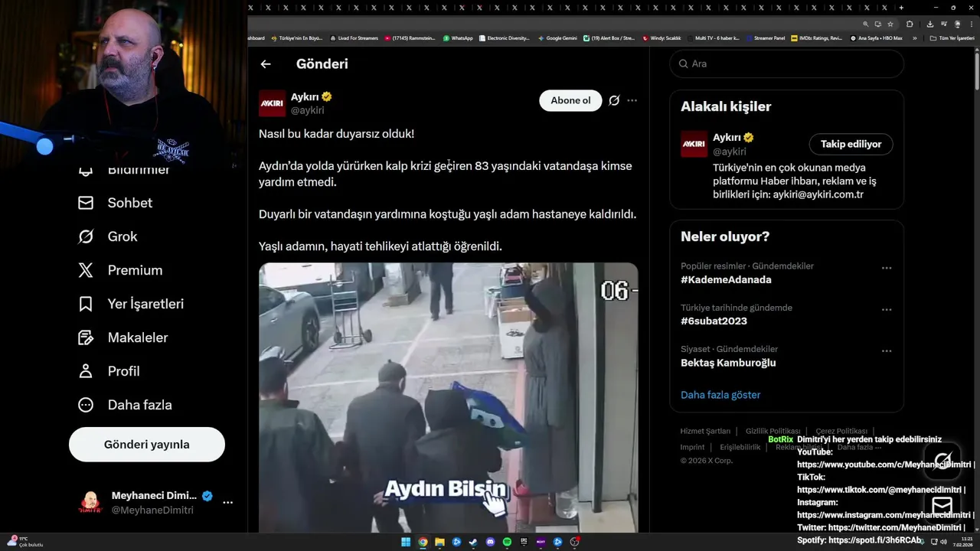The height and width of the screenshot is (551, 980).
Task: Open the Streamer Panel bookmark
Action: (x=765, y=38)
